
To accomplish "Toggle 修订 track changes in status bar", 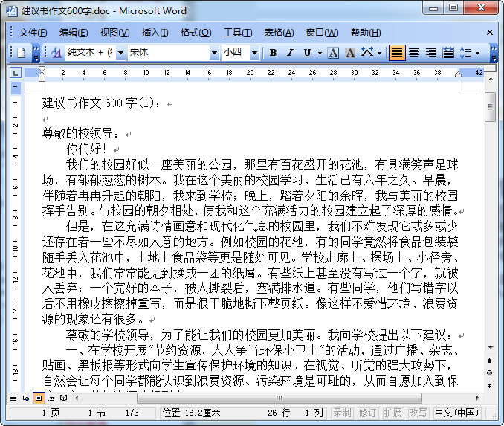I will pos(366,413).
